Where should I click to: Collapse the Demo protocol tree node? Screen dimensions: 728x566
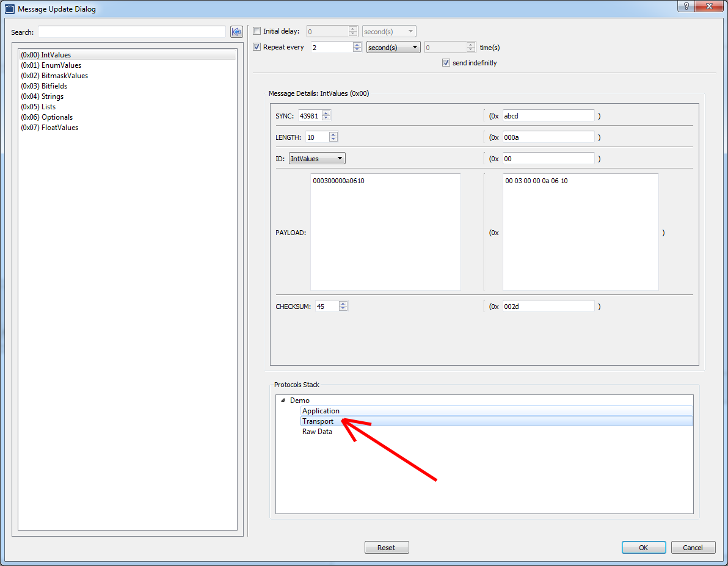[283, 401]
